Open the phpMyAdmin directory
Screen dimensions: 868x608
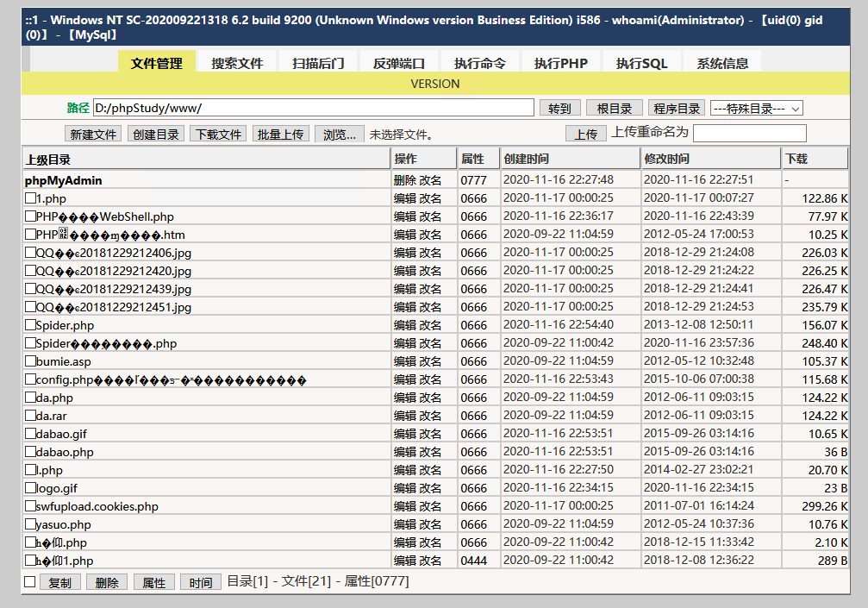(63, 180)
